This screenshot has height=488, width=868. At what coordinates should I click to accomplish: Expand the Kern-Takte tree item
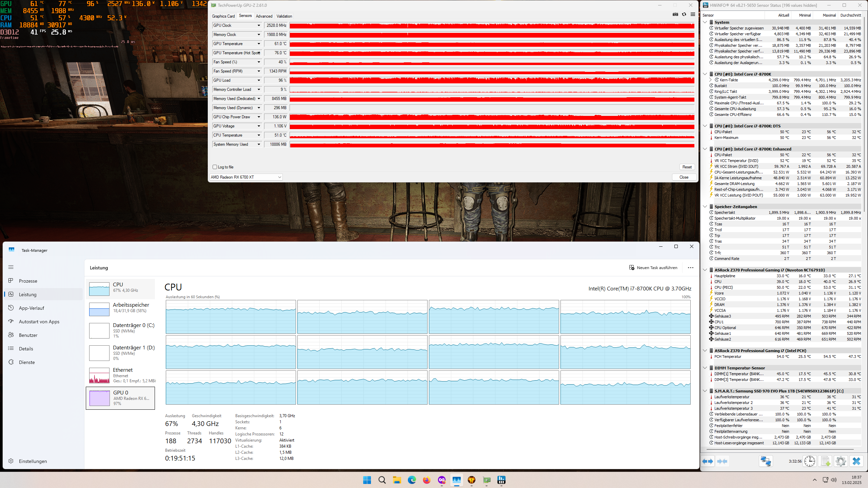[x=710, y=80]
